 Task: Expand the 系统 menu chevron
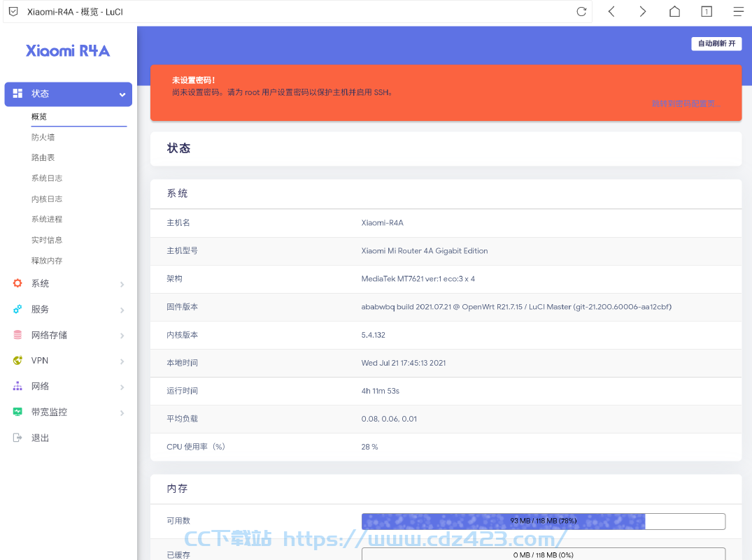(x=122, y=285)
